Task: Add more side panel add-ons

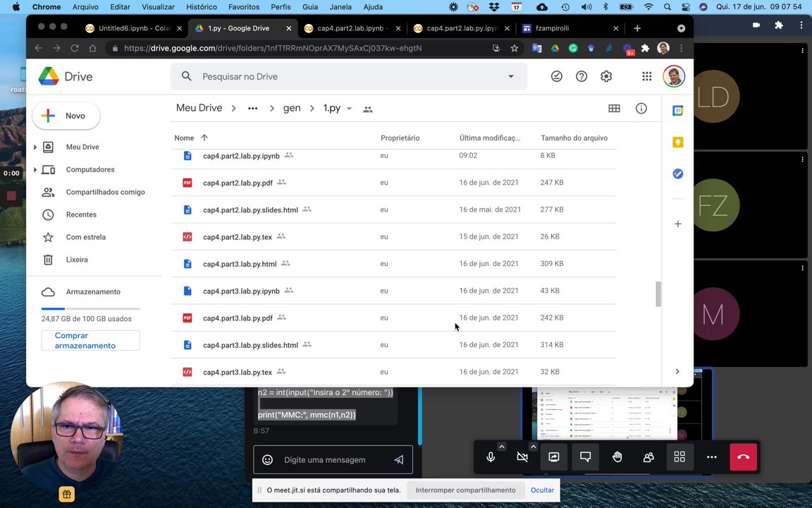Action: (677, 224)
